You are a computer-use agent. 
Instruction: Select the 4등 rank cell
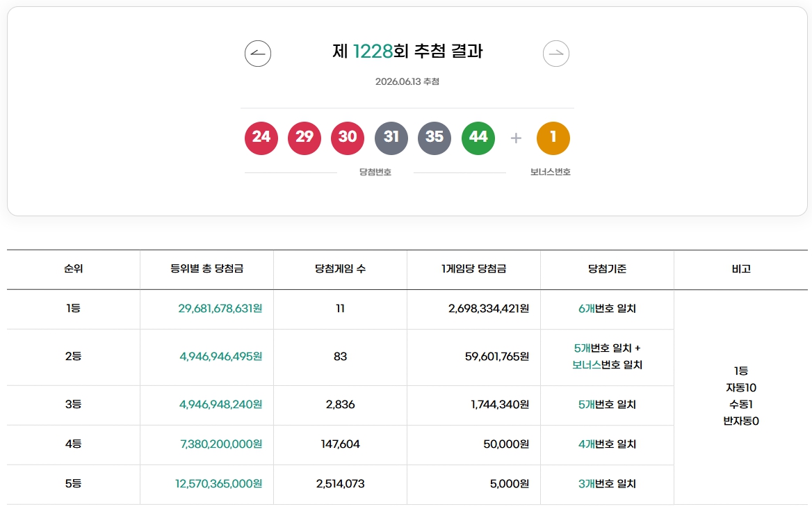pyautogui.click(x=73, y=444)
